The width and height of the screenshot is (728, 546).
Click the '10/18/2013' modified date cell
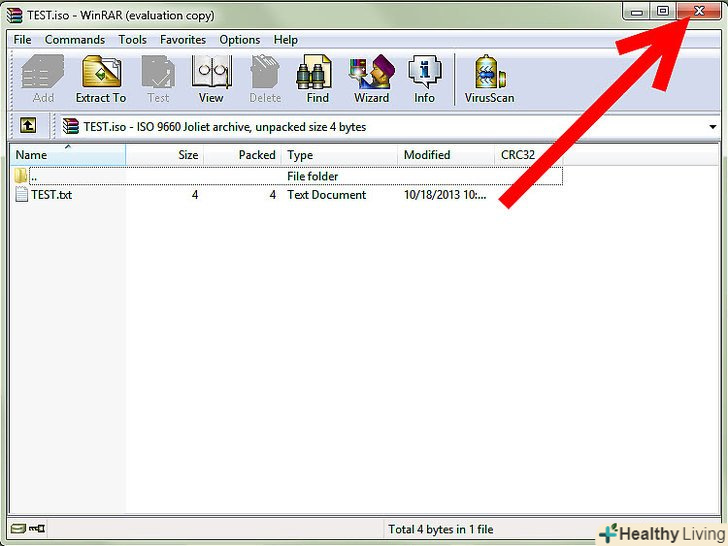445,195
